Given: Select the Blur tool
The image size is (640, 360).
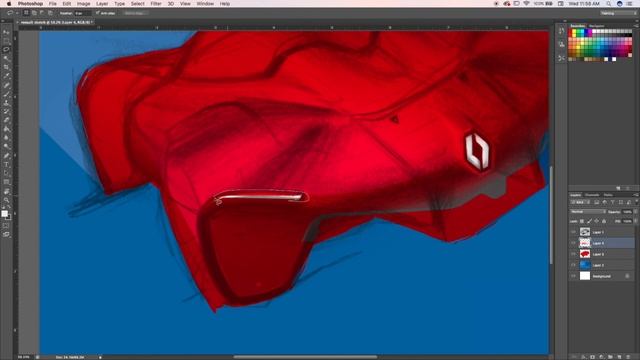Looking at the screenshot, I should click(x=6, y=138).
